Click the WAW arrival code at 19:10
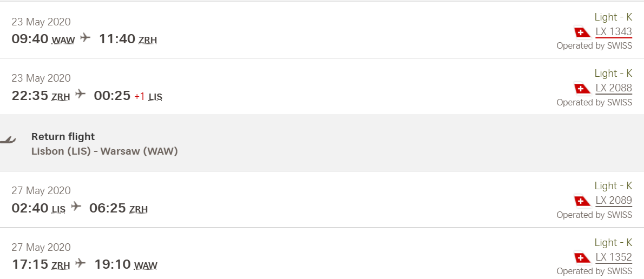The height and width of the screenshot is (279, 644). [146, 265]
